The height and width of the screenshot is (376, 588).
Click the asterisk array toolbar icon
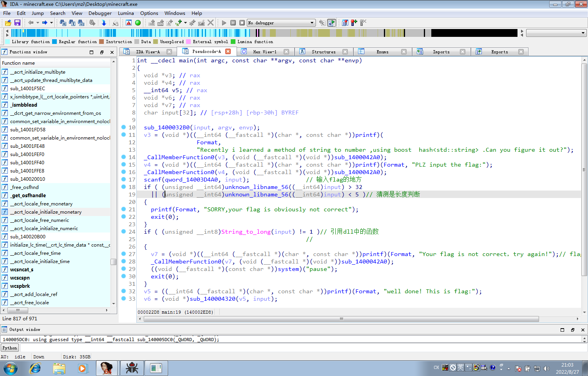pyautogui.click(x=192, y=23)
